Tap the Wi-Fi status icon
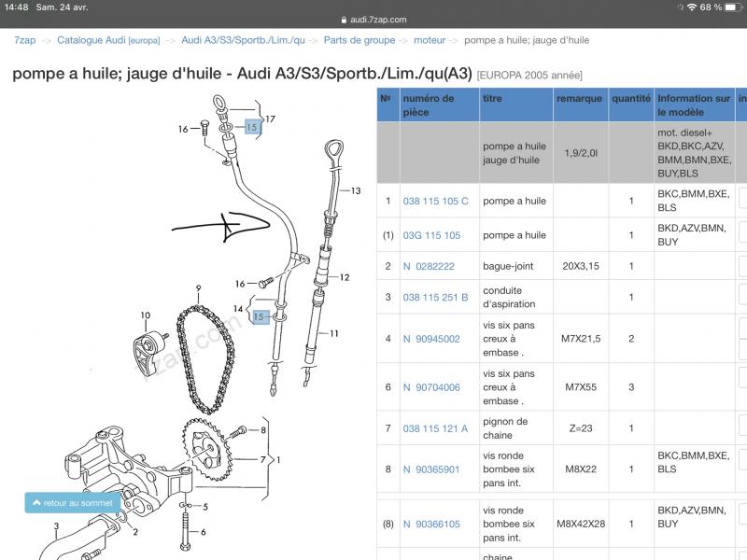Screen dimensions: 747x560 pos(692,7)
